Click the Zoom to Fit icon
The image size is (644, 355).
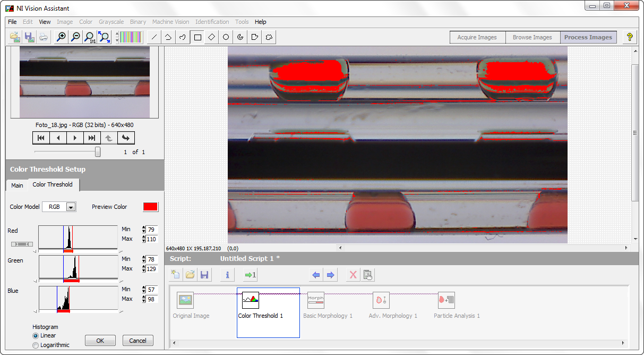pos(104,37)
